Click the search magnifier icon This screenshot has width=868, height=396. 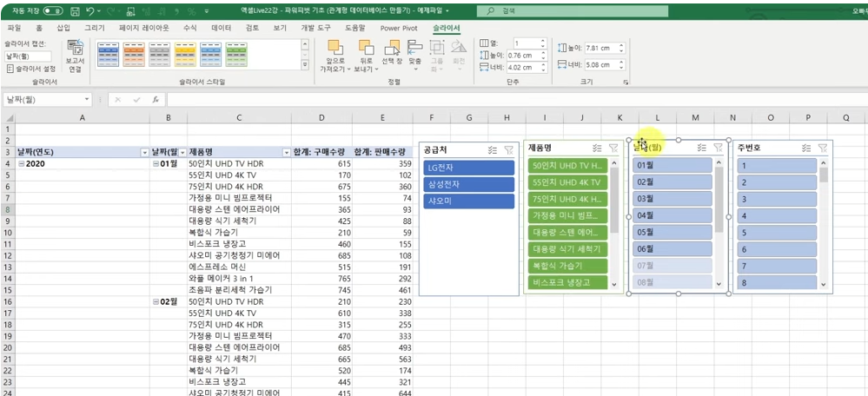tap(491, 10)
